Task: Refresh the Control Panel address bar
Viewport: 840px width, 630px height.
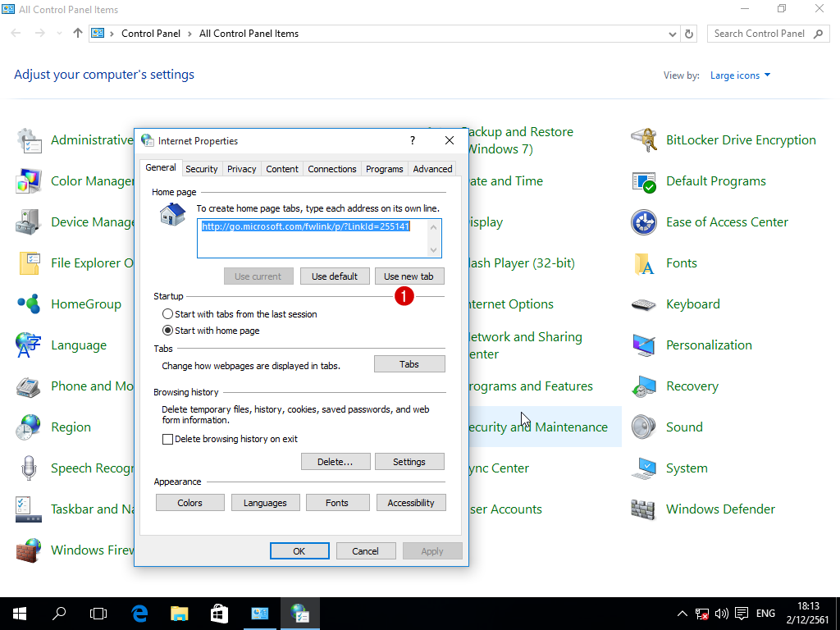Action: click(689, 34)
